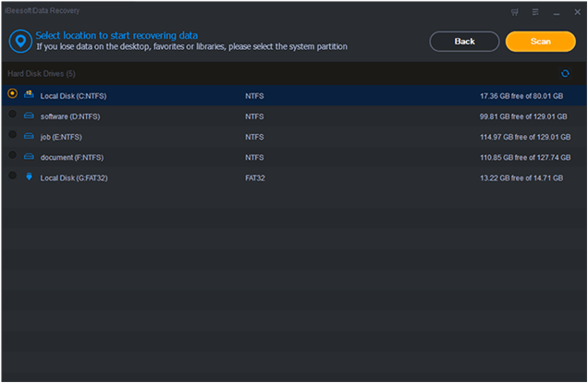Select the Local Disk G: FAT32 radio button
Viewport: 588px width, 383px height.
tap(12, 175)
